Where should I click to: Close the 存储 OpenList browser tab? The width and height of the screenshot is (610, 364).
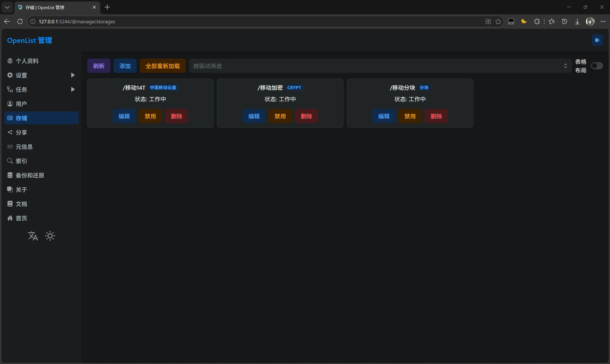click(94, 7)
